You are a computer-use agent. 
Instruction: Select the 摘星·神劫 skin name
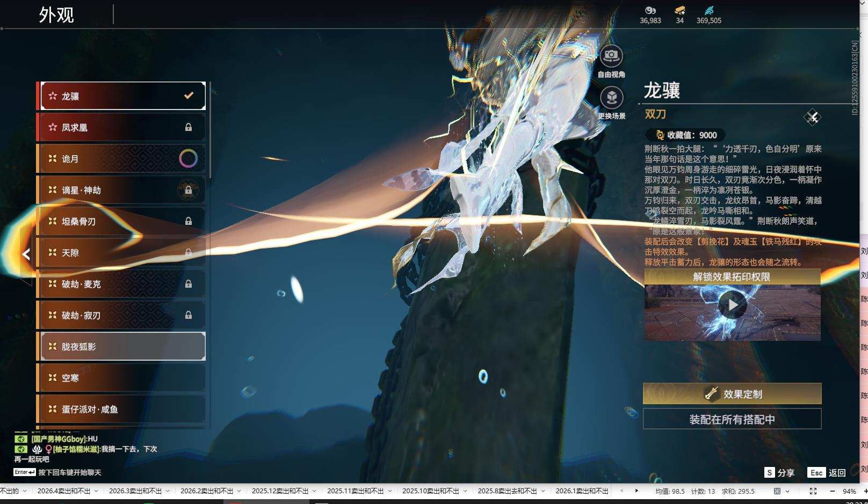pos(81,190)
